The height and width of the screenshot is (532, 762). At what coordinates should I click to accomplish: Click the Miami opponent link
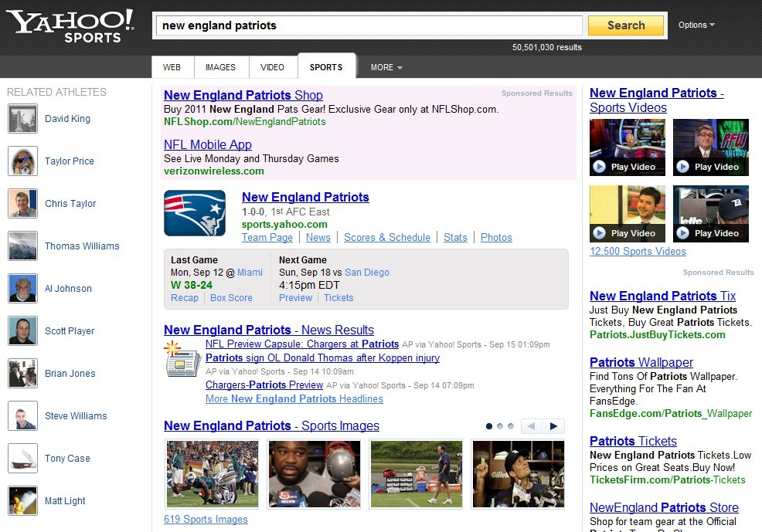[250, 273]
